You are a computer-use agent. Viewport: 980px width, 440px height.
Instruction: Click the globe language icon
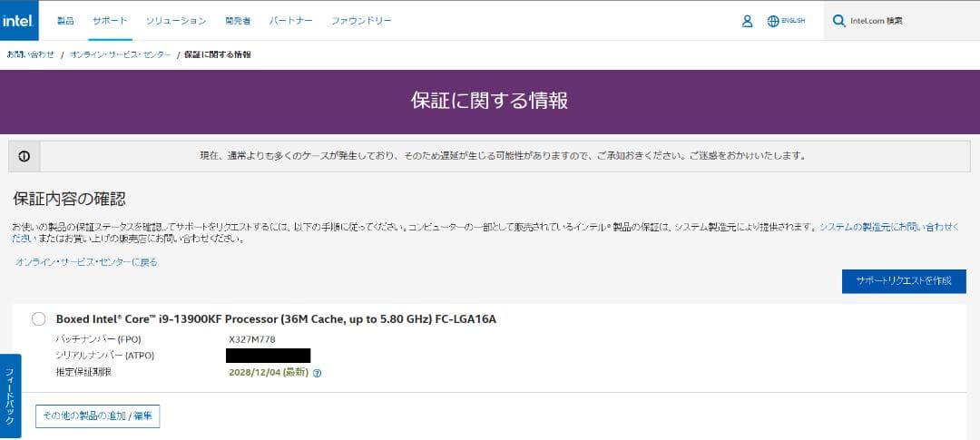773,21
